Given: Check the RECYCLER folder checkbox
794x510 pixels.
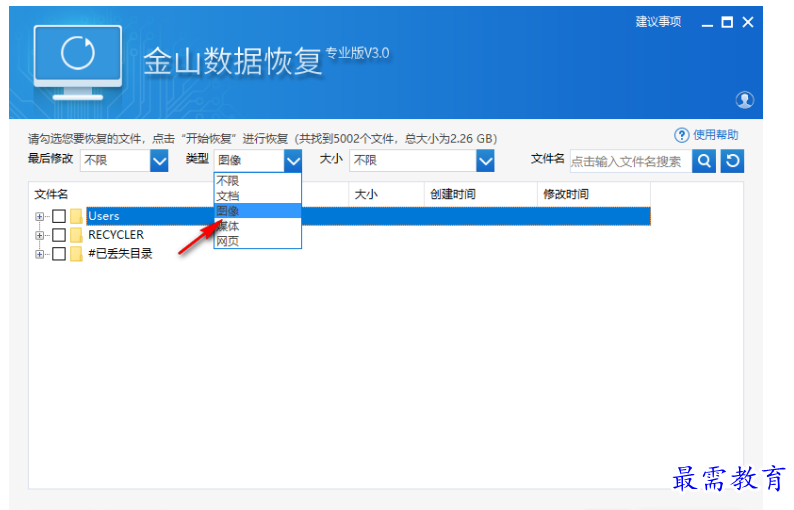Looking at the screenshot, I should tap(59, 235).
